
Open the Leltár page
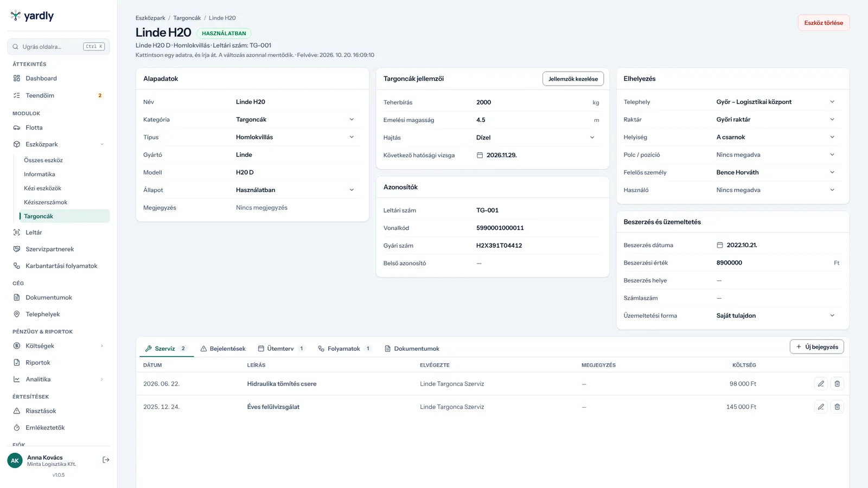click(59, 232)
